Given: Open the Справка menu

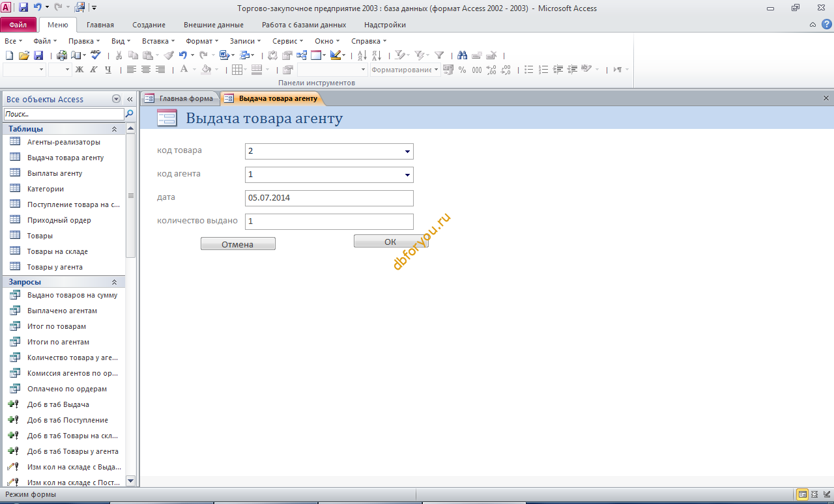Looking at the screenshot, I should pyautogui.click(x=368, y=41).
